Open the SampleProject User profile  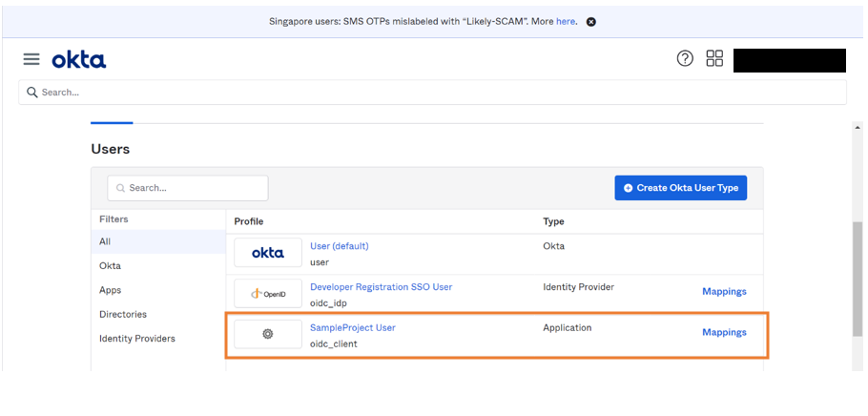(x=352, y=327)
